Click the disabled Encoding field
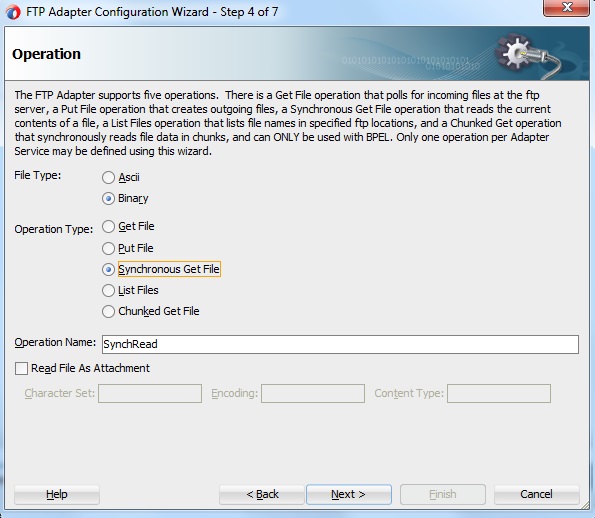Screen dimensions: 595x518 pyautogui.click(x=313, y=394)
